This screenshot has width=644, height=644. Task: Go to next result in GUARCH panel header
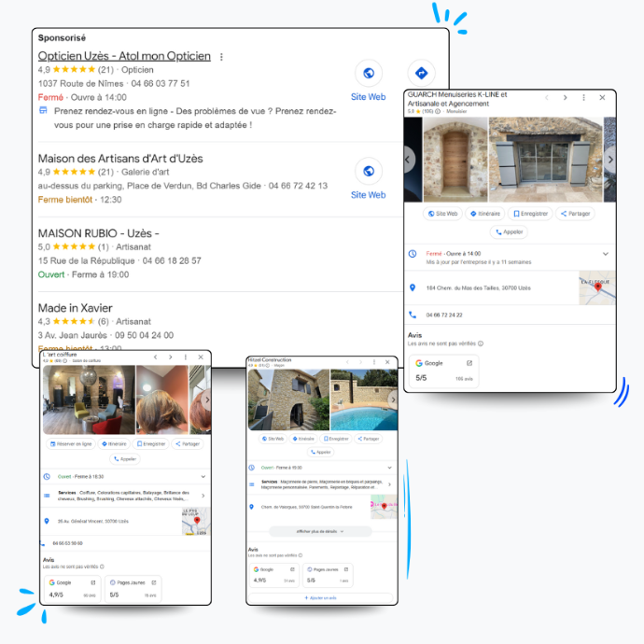(566, 98)
